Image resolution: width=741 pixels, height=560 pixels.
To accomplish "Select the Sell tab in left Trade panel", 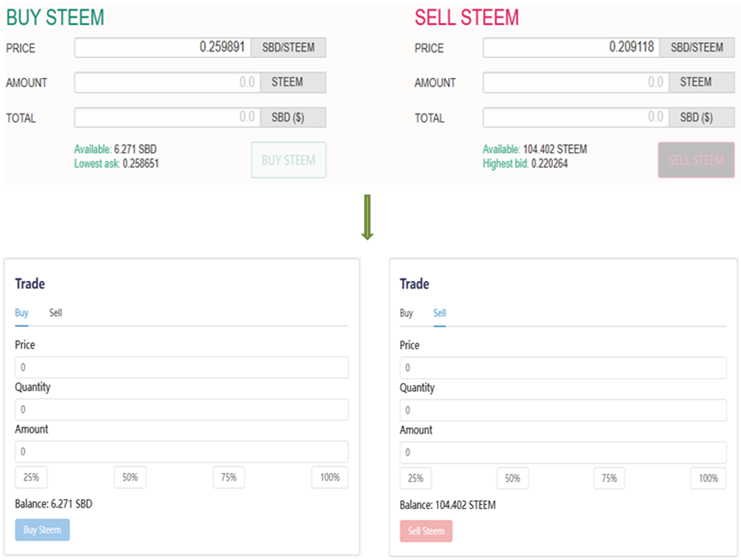I will (x=56, y=313).
